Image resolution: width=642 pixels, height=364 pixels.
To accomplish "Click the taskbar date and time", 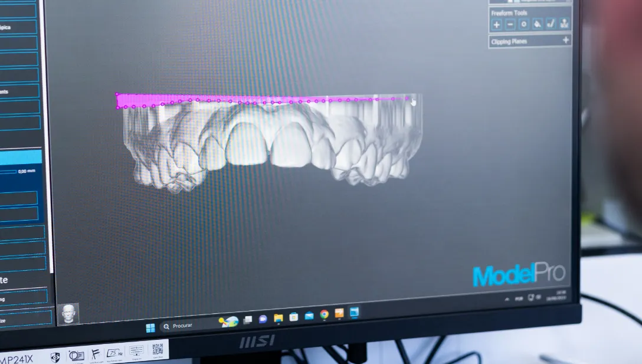I will point(557,295).
